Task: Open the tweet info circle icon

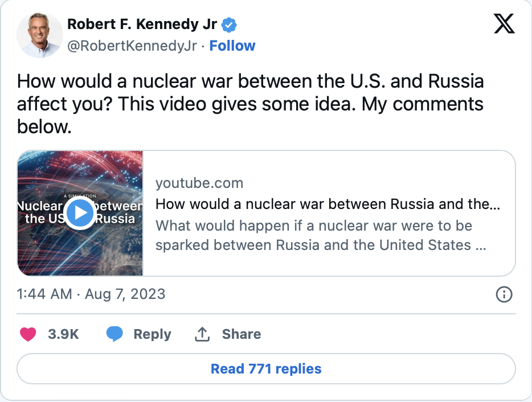Action: (x=504, y=294)
